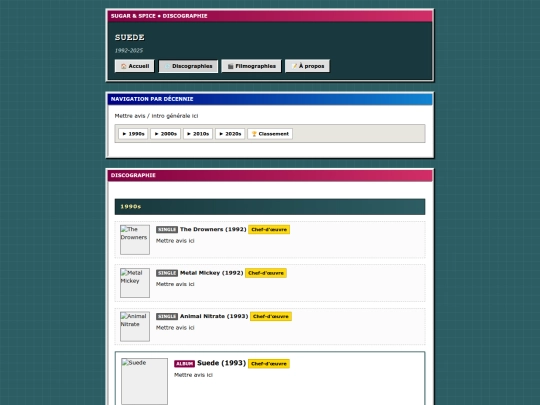Click the SUEDE page heading
Image resolution: width=540 pixels, height=405 pixels.
point(130,37)
